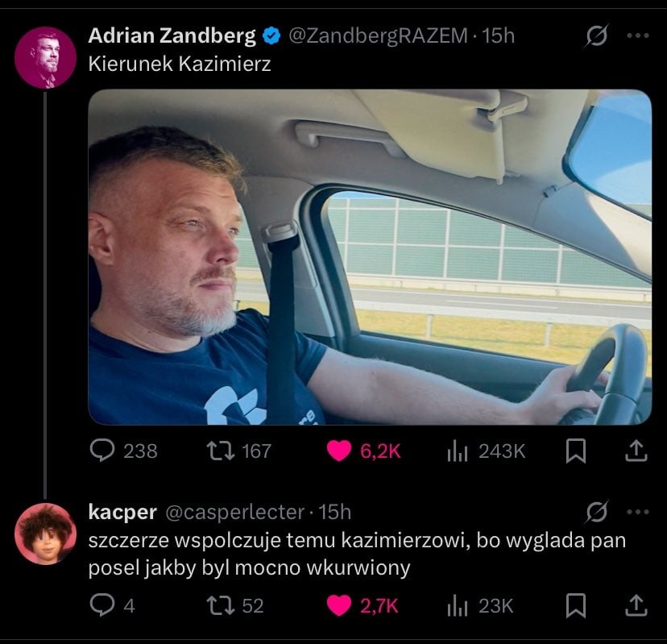Share kacper's reply
The width and height of the screenshot is (667, 644).
tap(636, 605)
